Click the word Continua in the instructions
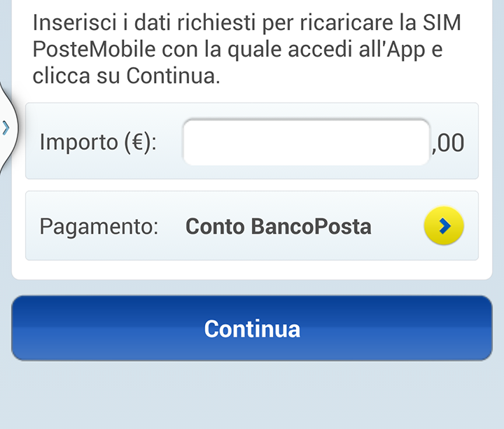This screenshot has width=504, height=429. tap(173, 76)
